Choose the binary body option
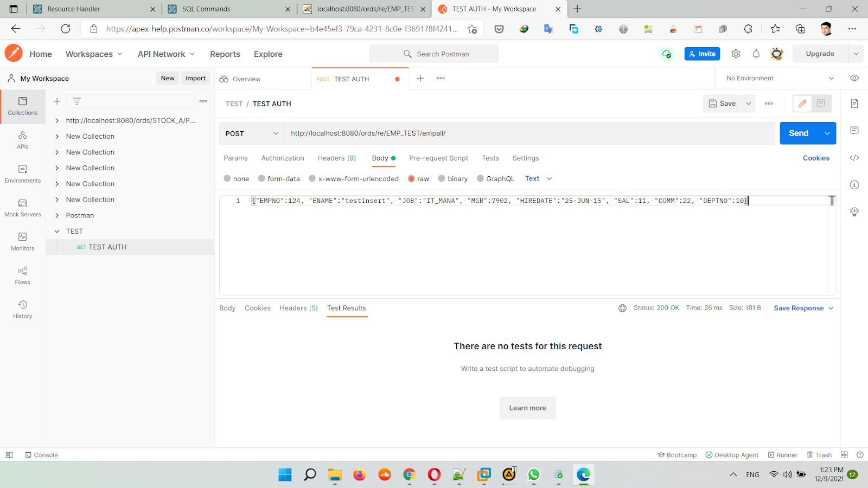Viewport: 868px width, 488px height. tap(442, 178)
